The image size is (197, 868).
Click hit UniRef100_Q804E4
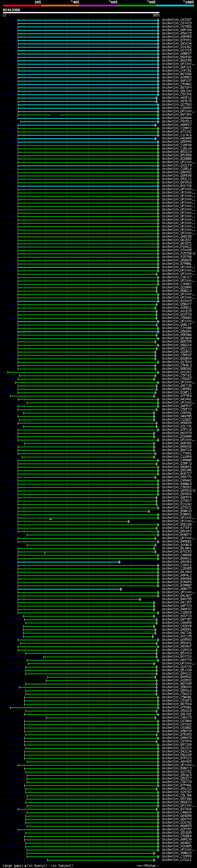point(177,562)
